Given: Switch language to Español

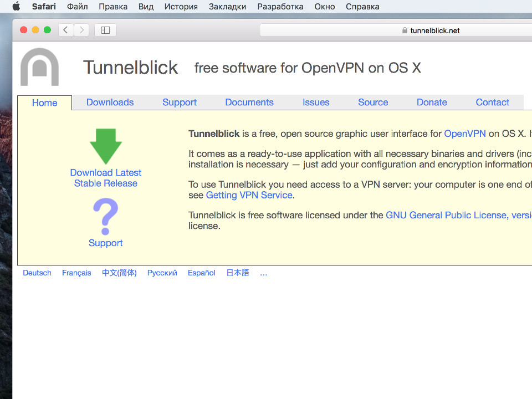Looking at the screenshot, I should click(x=202, y=273).
